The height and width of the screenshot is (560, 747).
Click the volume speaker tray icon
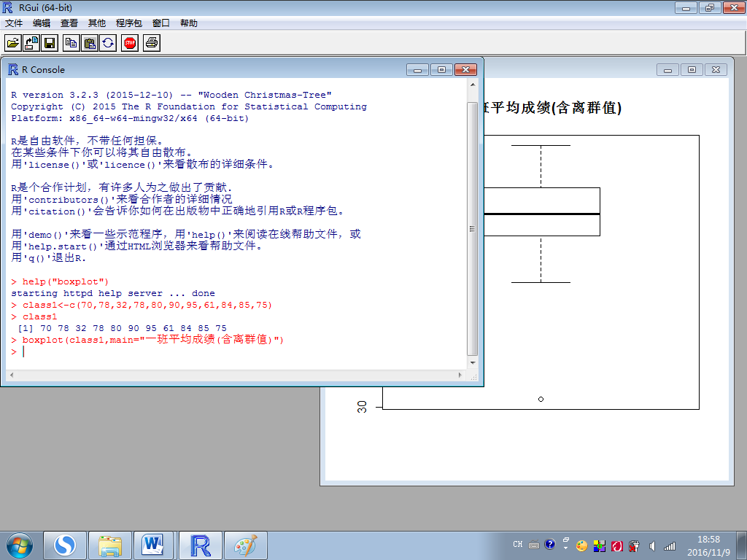652,545
